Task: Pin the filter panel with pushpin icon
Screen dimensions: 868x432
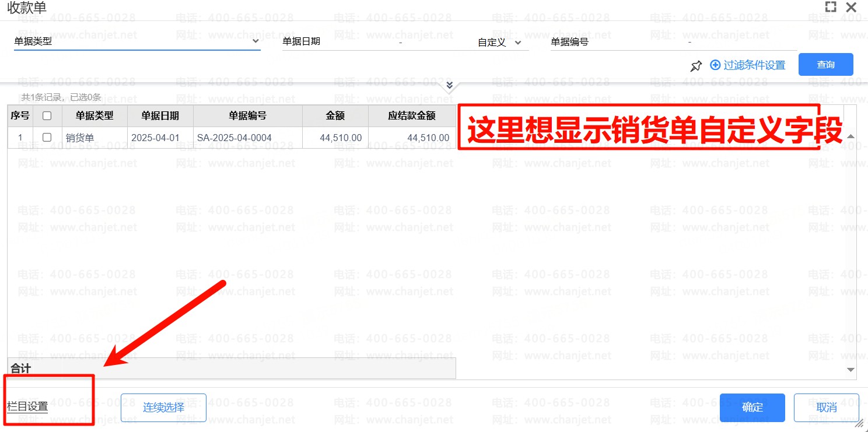Action: [x=696, y=66]
